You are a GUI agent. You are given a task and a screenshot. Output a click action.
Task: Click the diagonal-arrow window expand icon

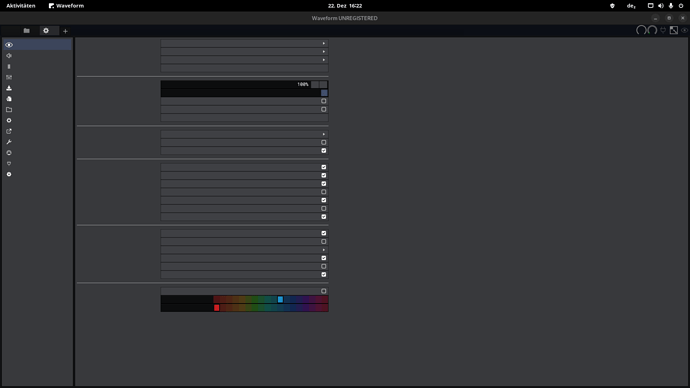674,30
